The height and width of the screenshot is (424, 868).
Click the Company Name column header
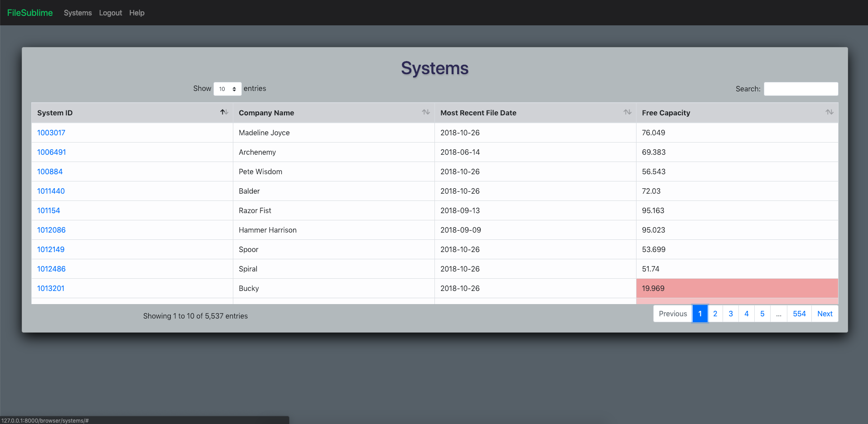click(x=334, y=113)
